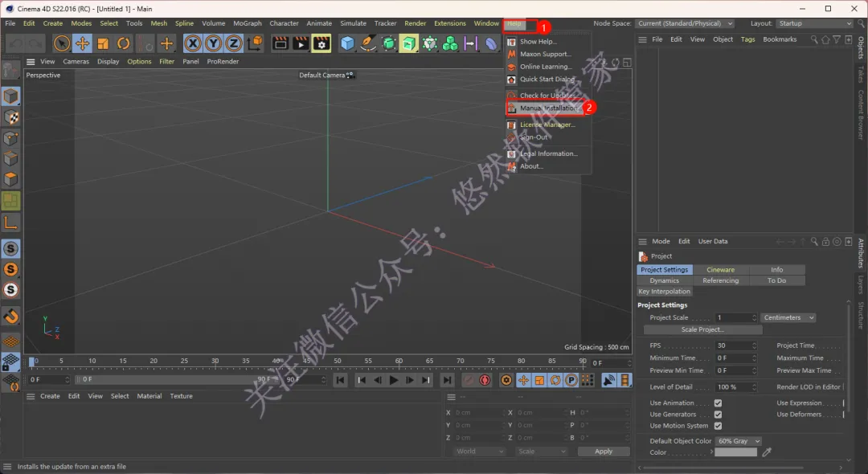Image resolution: width=868 pixels, height=474 pixels.
Task: Toggle Y-axis lock
Action: tap(213, 43)
